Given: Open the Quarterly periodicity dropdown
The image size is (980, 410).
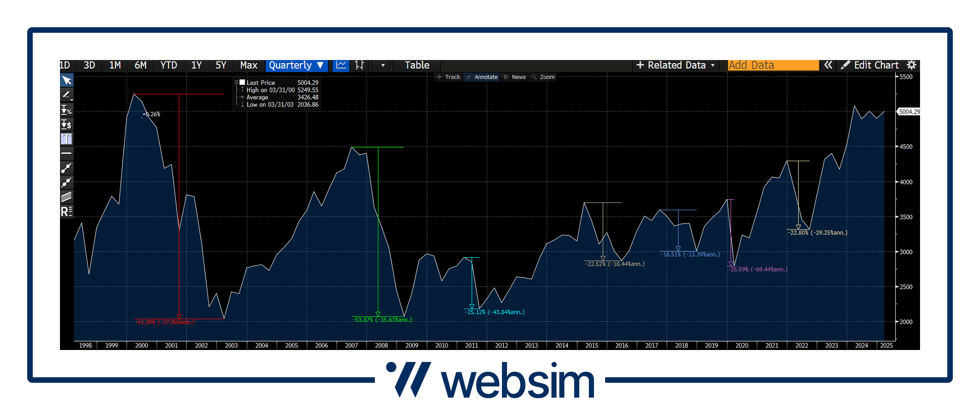Looking at the screenshot, I should pos(296,65).
